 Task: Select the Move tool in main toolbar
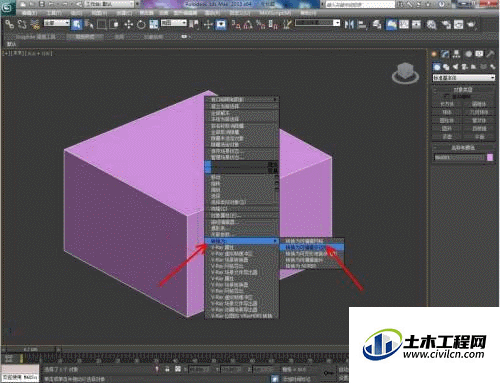pyautogui.click(x=128, y=25)
